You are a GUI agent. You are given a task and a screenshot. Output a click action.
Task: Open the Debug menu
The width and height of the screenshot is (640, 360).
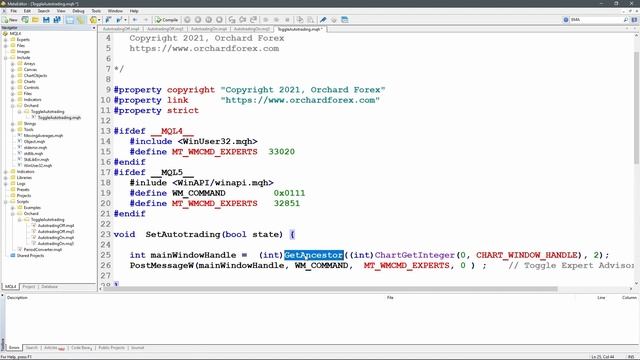pos(78,11)
